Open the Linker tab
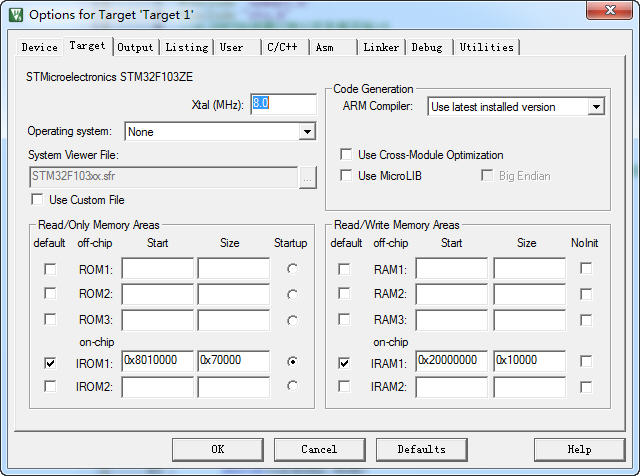 381,47
